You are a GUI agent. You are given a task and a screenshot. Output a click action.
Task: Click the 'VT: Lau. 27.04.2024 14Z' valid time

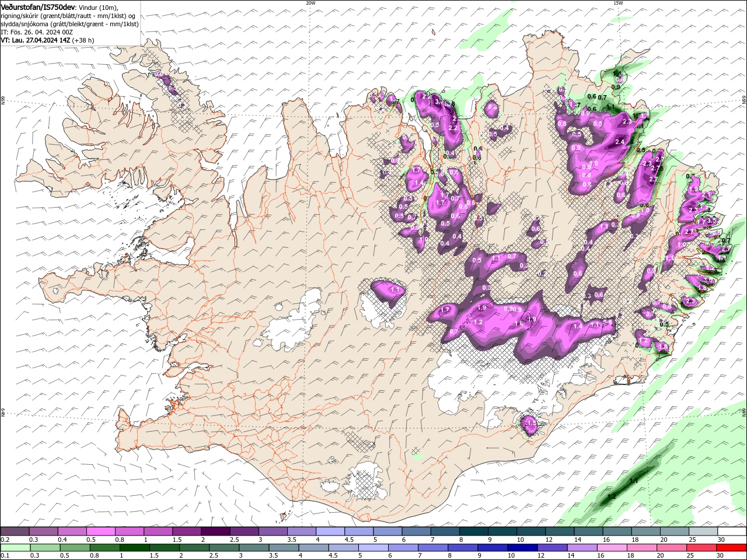click(x=36, y=40)
